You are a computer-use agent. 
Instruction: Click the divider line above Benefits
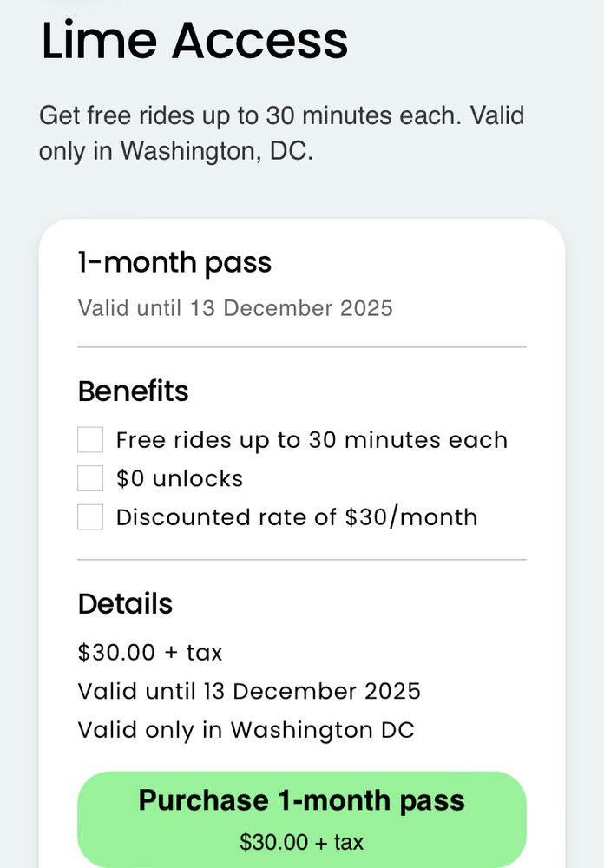[x=302, y=347]
